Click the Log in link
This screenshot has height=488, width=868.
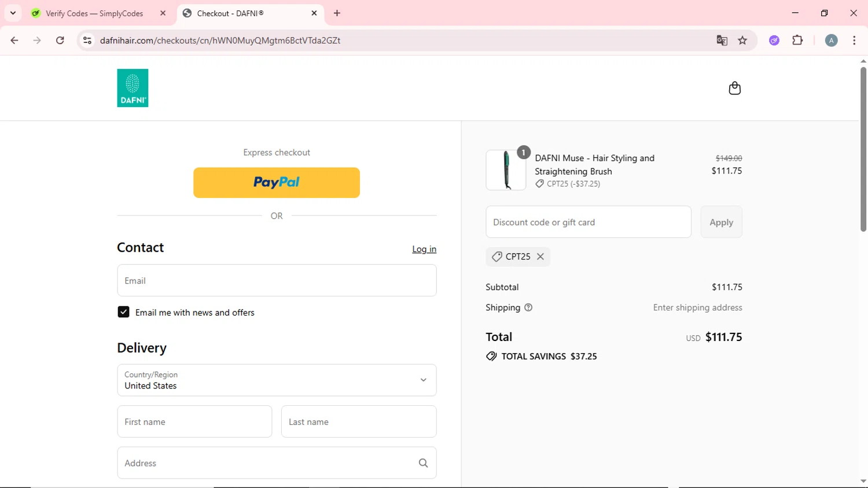click(424, 249)
